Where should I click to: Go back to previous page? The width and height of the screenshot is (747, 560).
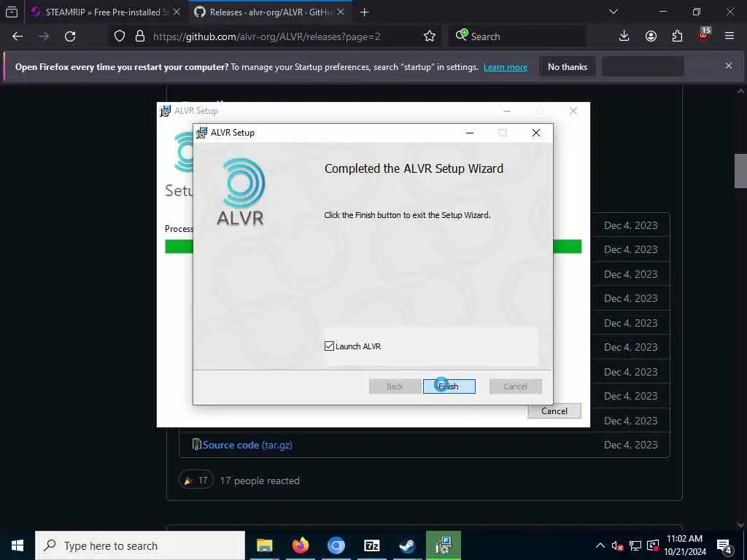pos(18,36)
